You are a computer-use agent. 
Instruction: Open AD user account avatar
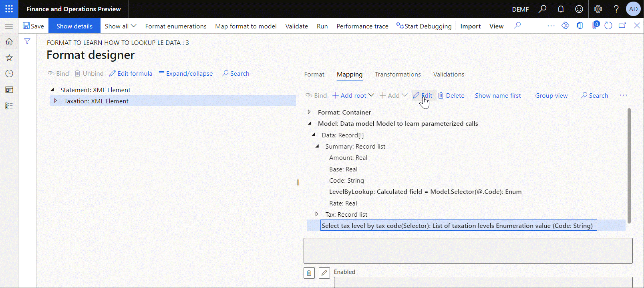tap(633, 9)
